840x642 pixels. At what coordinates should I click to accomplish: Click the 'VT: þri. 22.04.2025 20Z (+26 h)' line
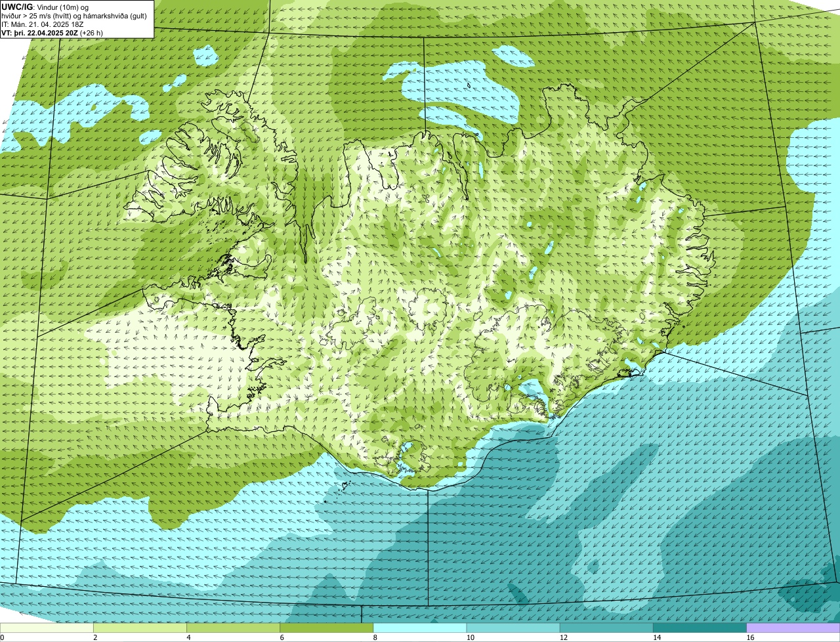(x=52, y=33)
